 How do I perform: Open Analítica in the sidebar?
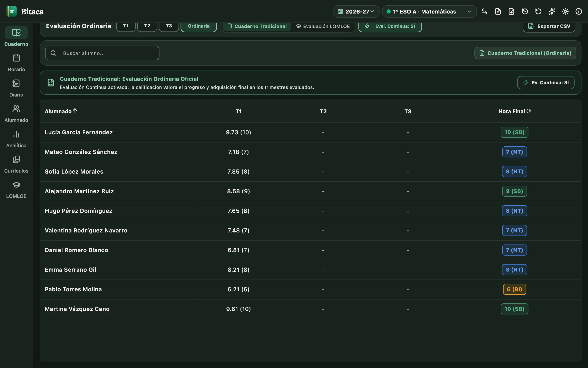click(16, 139)
